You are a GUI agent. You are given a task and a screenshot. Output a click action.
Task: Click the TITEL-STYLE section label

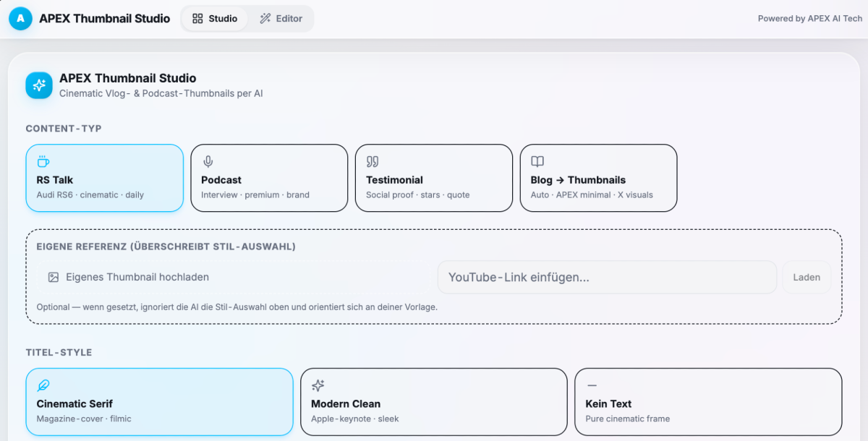(x=59, y=353)
